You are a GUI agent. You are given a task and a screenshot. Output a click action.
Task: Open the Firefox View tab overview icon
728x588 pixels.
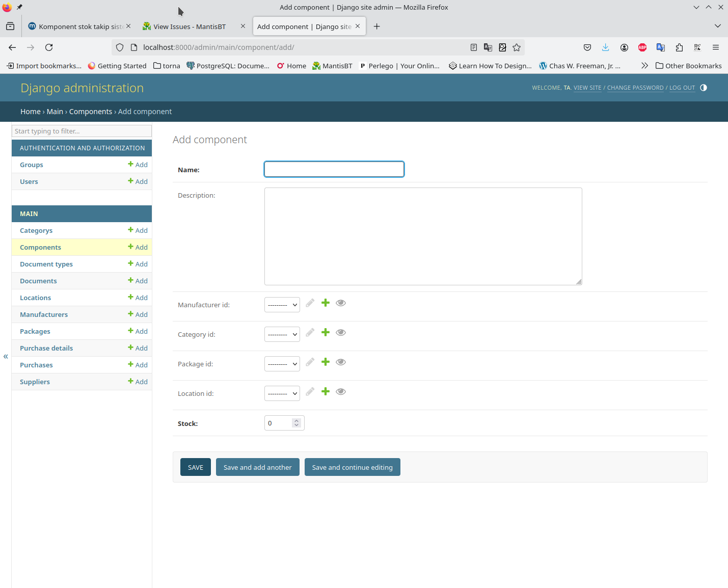[10, 26]
